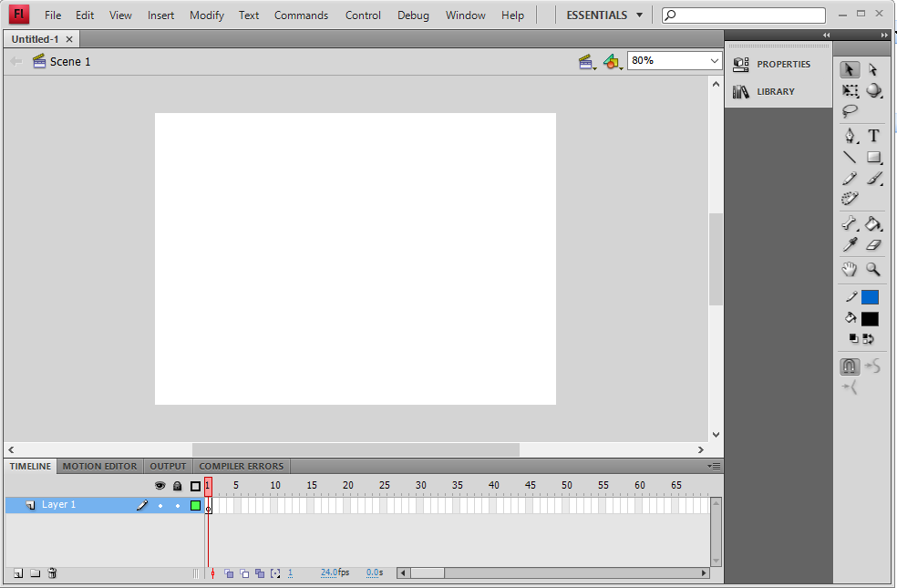Open the Edit Scene dropdown icon
Image resolution: width=897 pixels, height=588 pixels.
pos(586,62)
